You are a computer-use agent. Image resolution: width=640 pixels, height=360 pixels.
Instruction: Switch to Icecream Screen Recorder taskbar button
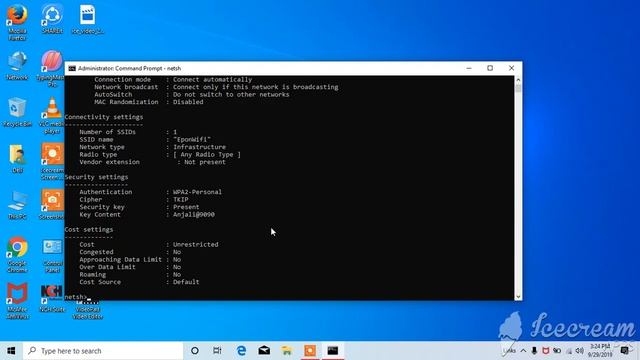(x=310, y=351)
